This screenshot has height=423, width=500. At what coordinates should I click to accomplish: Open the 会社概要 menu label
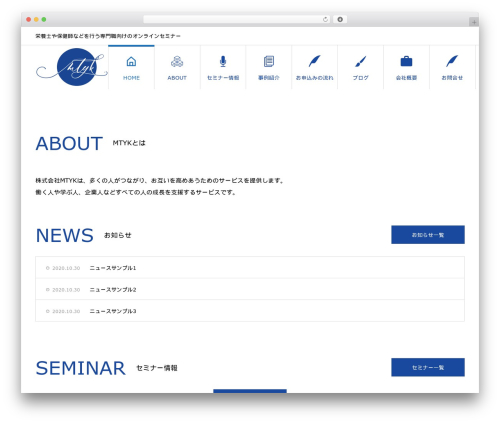click(x=406, y=78)
